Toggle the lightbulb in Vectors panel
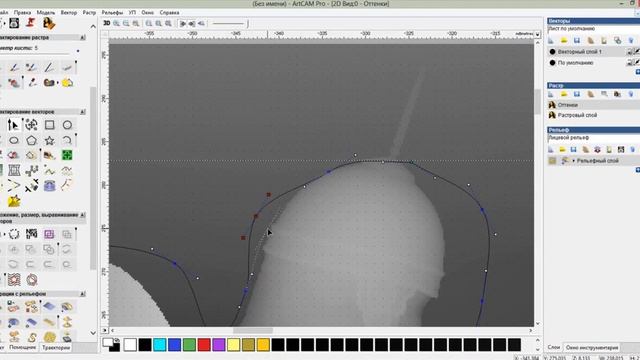The image size is (640, 360). point(631,40)
